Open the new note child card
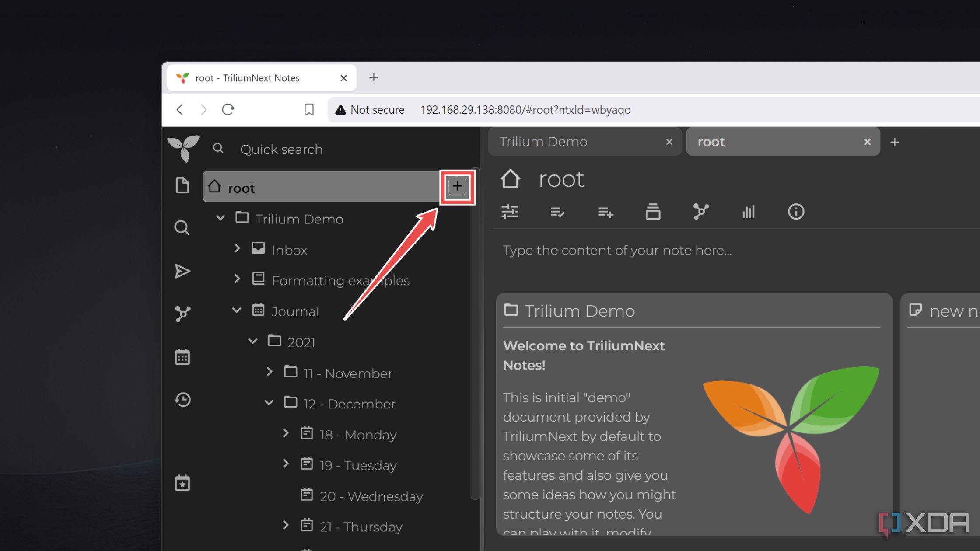 click(x=941, y=414)
